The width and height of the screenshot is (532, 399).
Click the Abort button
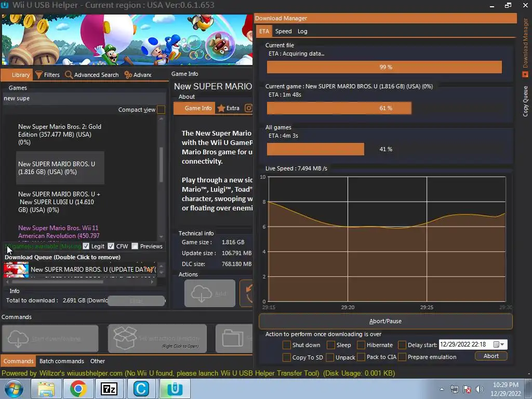tap(491, 356)
